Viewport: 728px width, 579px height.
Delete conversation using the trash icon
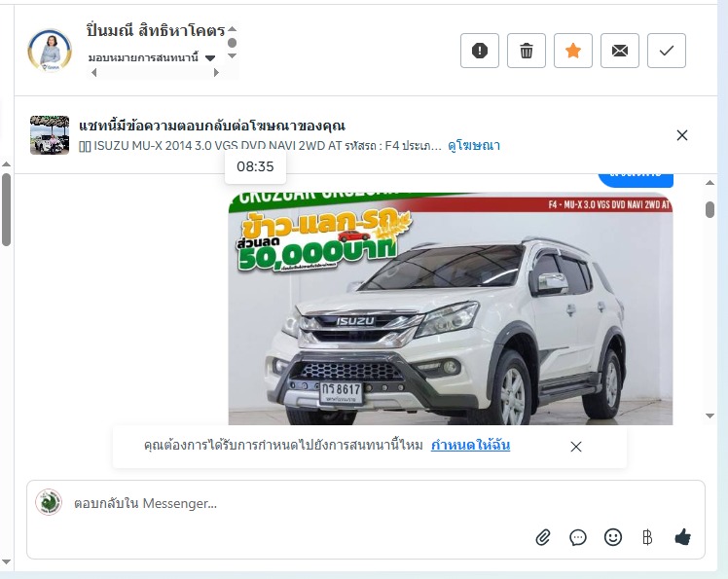526,51
